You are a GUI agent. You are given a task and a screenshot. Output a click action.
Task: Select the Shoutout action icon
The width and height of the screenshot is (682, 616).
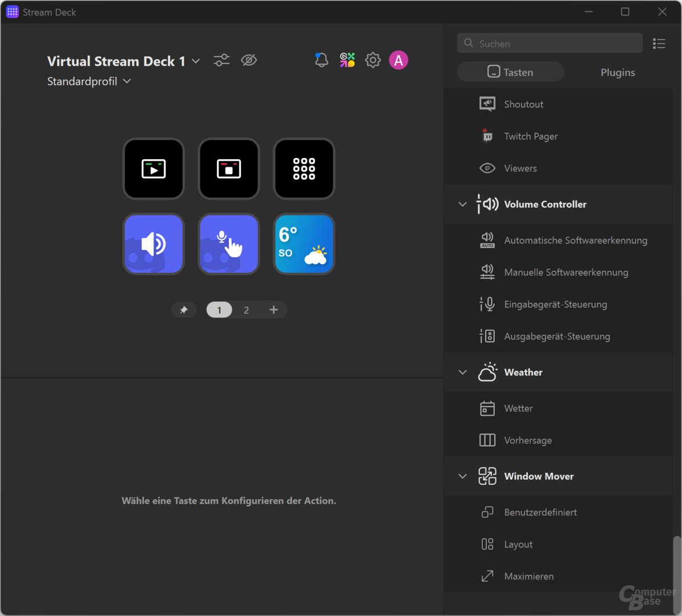pyautogui.click(x=487, y=104)
